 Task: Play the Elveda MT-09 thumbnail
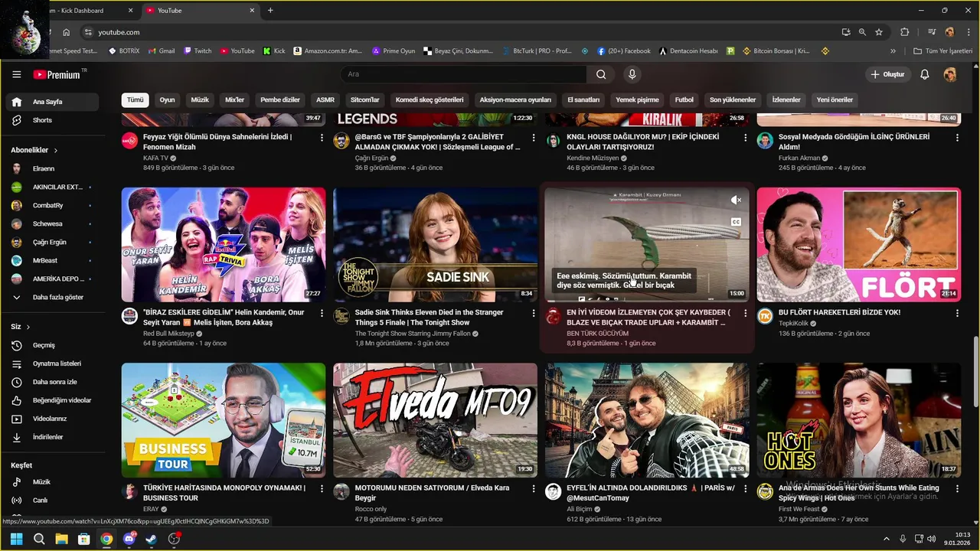(435, 420)
